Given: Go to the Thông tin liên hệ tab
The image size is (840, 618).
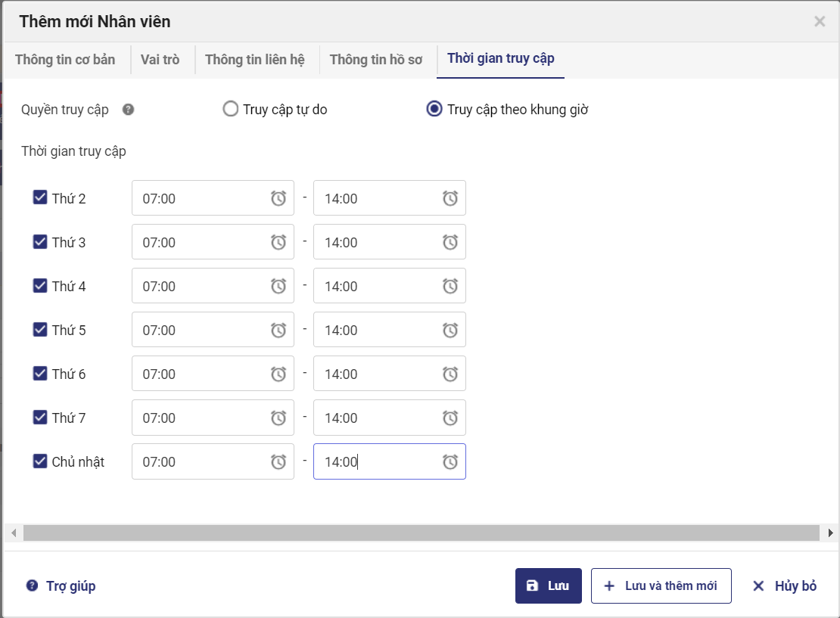Looking at the screenshot, I should 255,60.
